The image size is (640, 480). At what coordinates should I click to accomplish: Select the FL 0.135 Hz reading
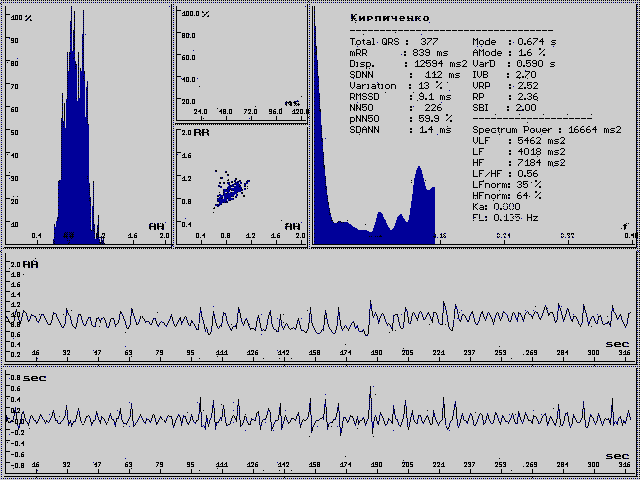[x=505, y=216]
